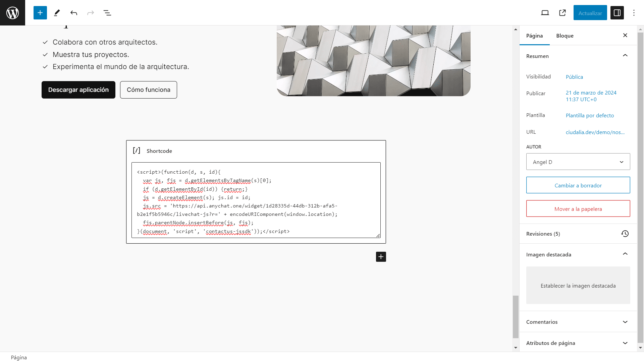
Task: Collapse the Resumen section
Action: [x=625, y=56]
